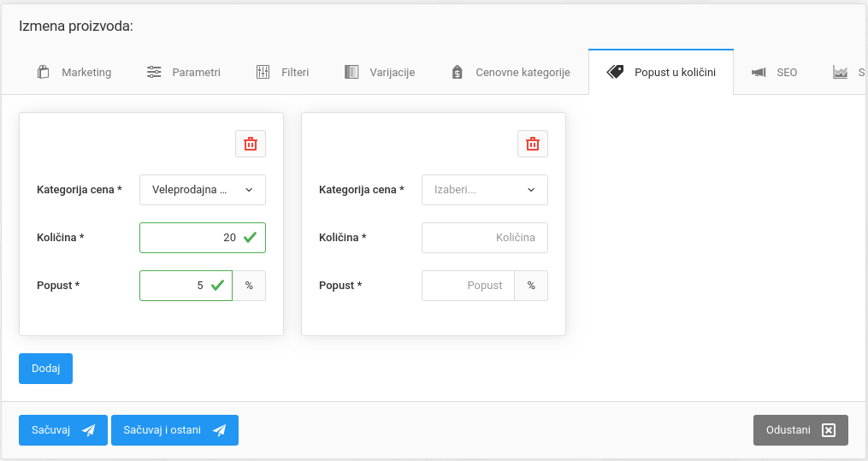Click the Količina field containing 20
The width and height of the screenshot is (868, 461).
(x=192, y=238)
